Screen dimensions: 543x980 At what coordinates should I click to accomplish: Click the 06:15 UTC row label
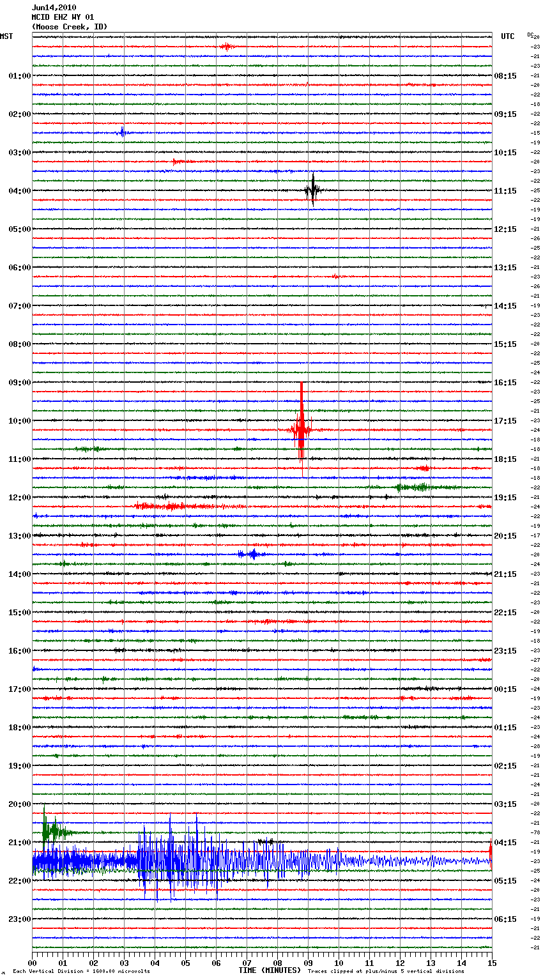(505, 919)
